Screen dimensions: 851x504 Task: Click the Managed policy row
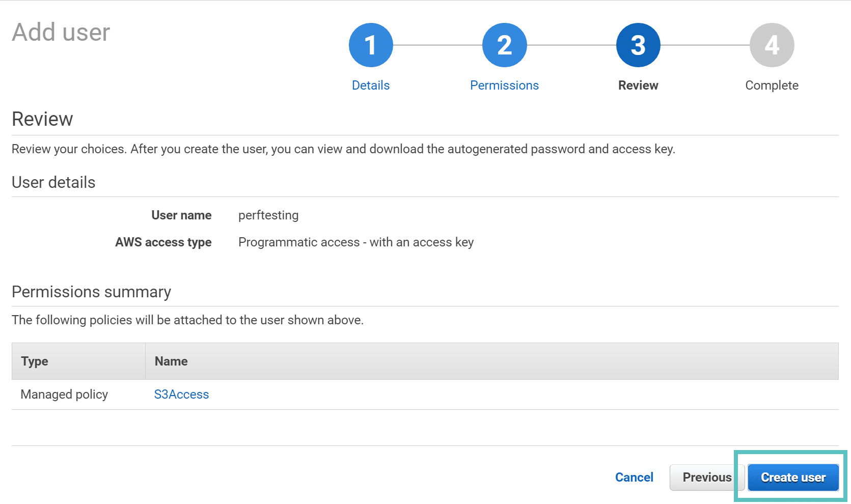tap(64, 394)
